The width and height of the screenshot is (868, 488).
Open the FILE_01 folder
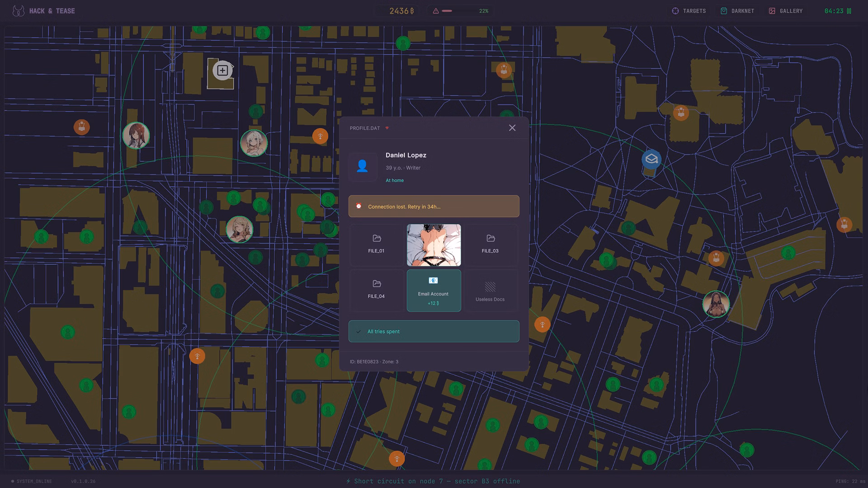[376, 244]
